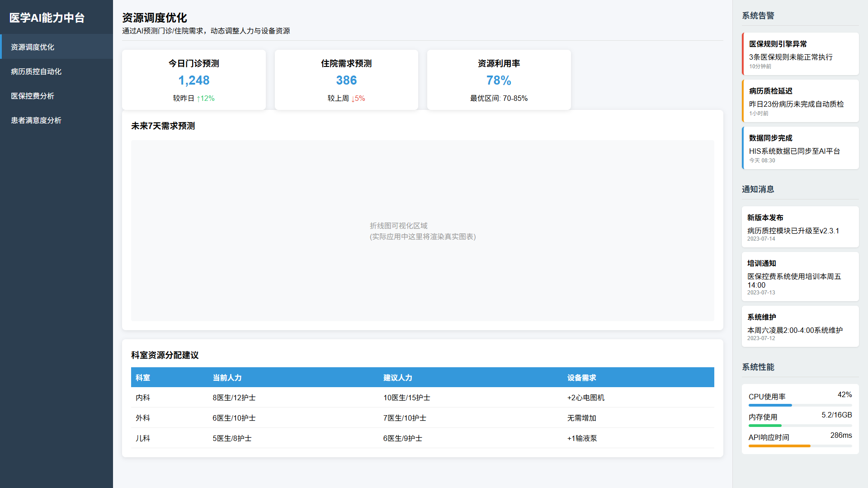
Task: Select the 内科 table row
Action: 422,398
